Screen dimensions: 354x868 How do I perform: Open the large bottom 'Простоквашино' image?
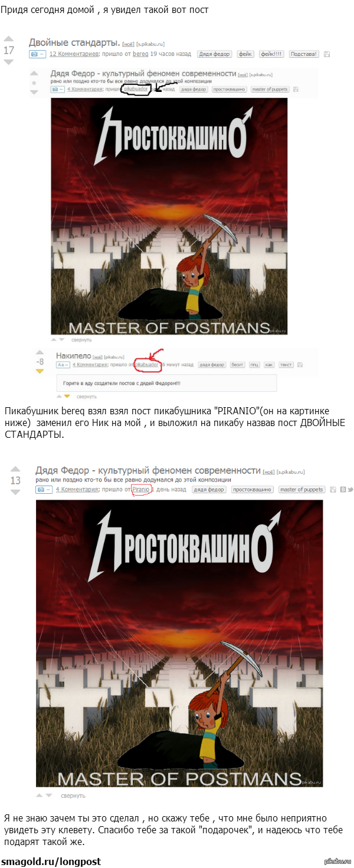(179, 643)
